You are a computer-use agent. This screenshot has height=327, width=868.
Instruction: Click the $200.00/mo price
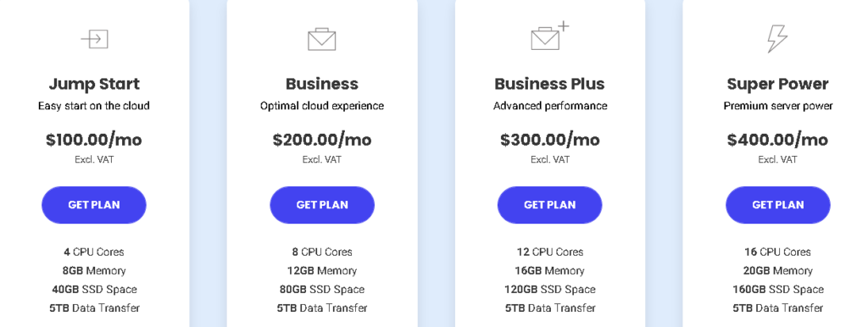pos(322,140)
